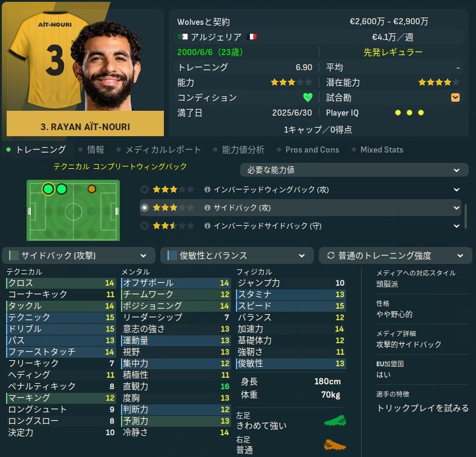Click the info icon beside インバーテッドサイドバック (守)
This screenshot has width=476, height=457.
[207, 226]
